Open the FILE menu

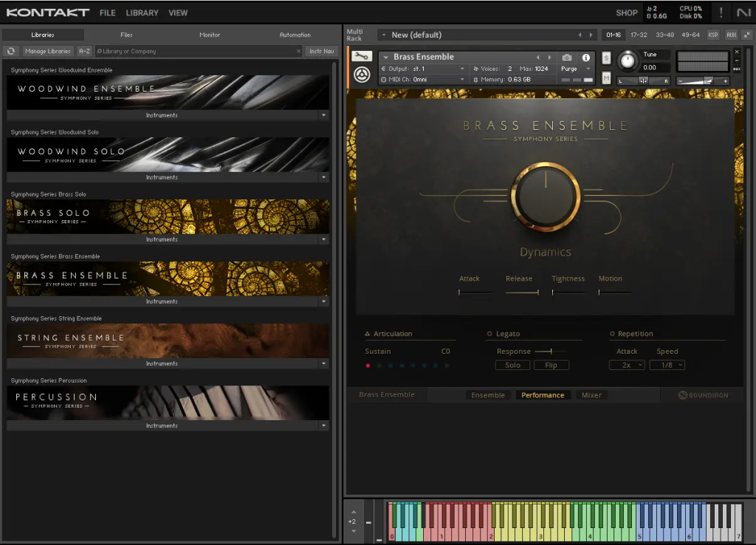108,13
